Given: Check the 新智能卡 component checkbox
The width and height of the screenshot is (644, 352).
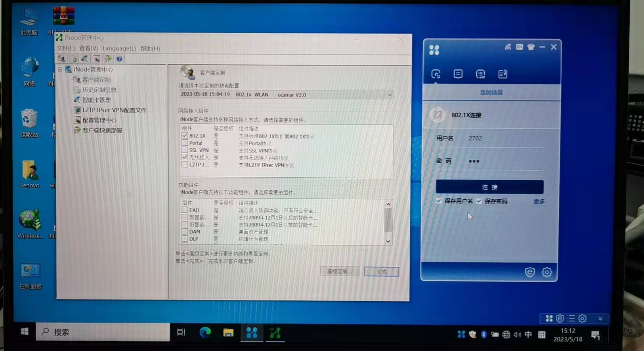Looking at the screenshot, I should (x=185, y=217).
